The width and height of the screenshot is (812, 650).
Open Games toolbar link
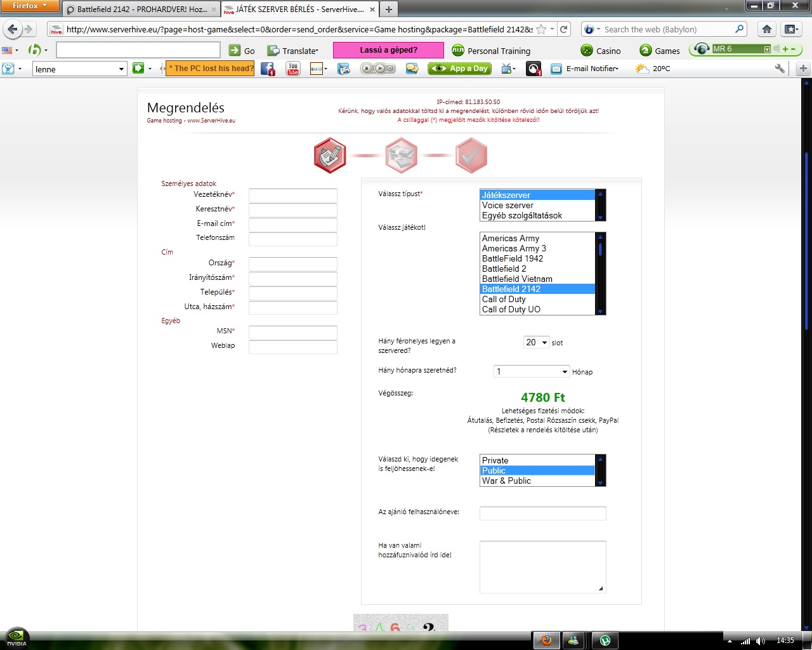660,51
